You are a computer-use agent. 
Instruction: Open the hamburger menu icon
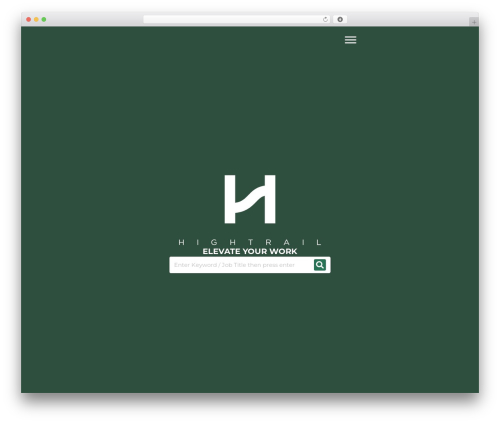[350, 40]
